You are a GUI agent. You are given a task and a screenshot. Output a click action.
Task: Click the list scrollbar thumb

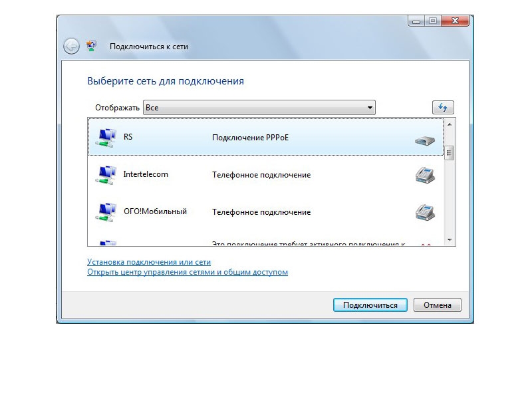tap(450, 153)
